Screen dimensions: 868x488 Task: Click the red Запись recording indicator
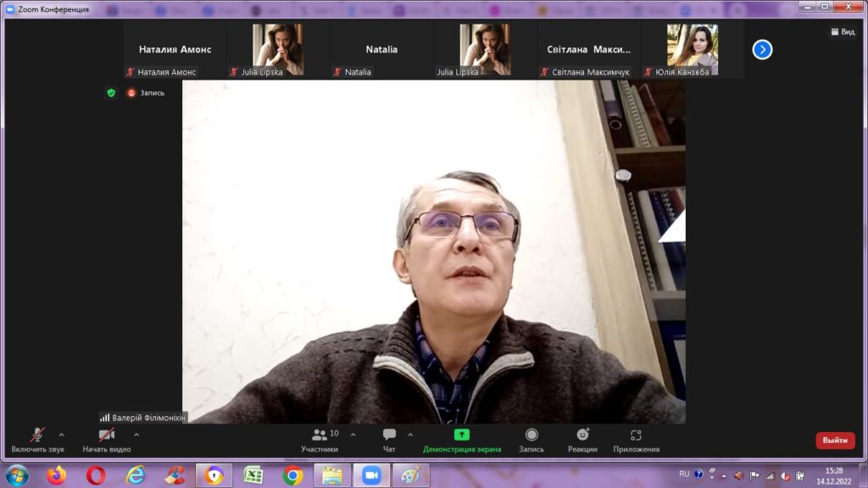point(146,93)
